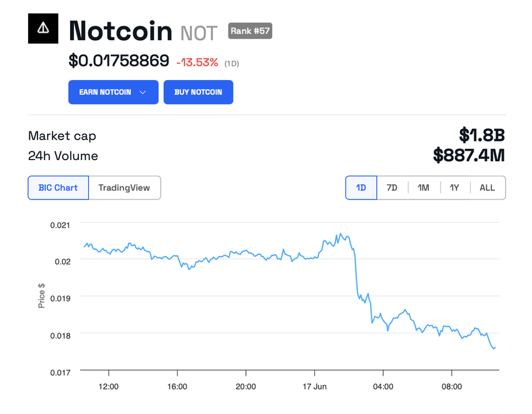
Task: Select the 7D time range
Action: coord(392,188)
